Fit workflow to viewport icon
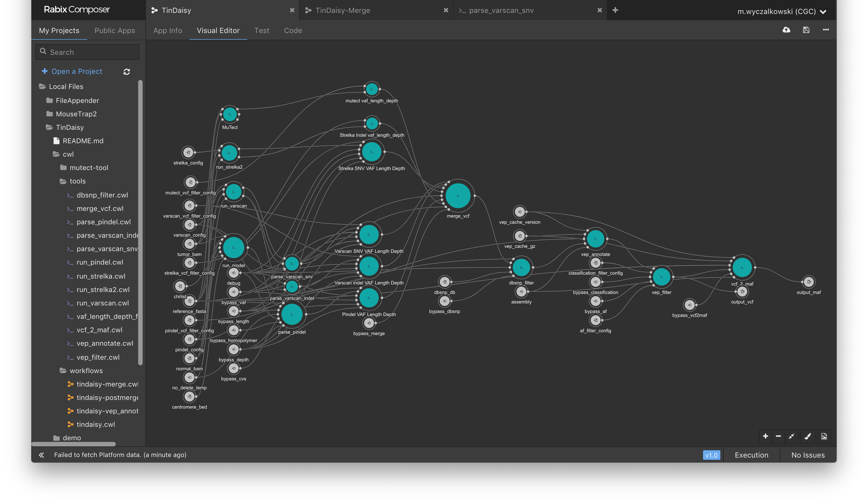The width and height of the screenshot is (868, 504). pos(791,436)
